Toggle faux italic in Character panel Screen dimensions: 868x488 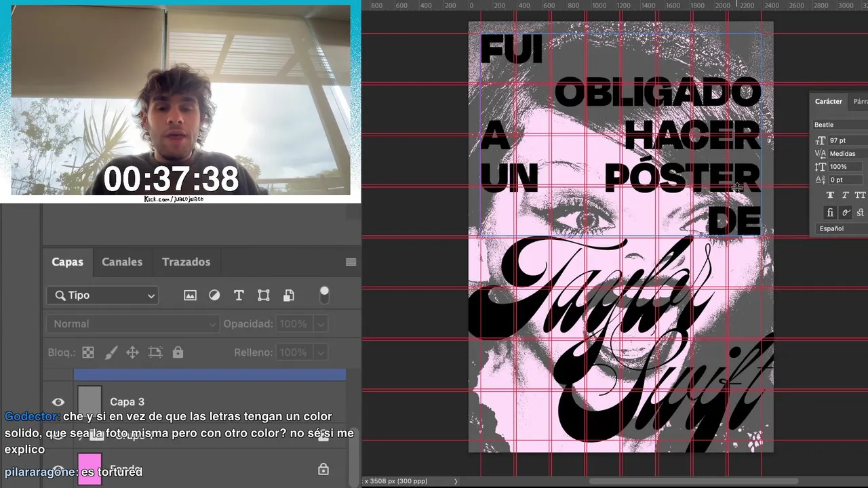point(845,195)
